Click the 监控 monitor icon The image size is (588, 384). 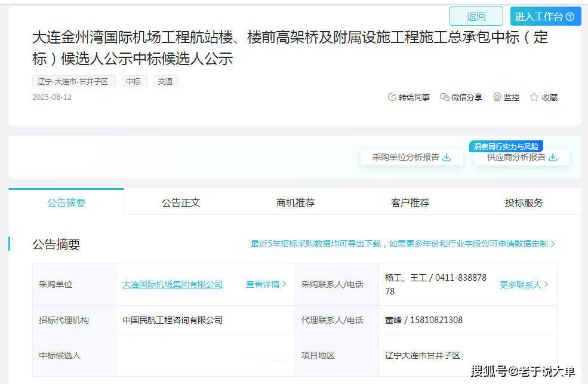(x=497, y=97)
